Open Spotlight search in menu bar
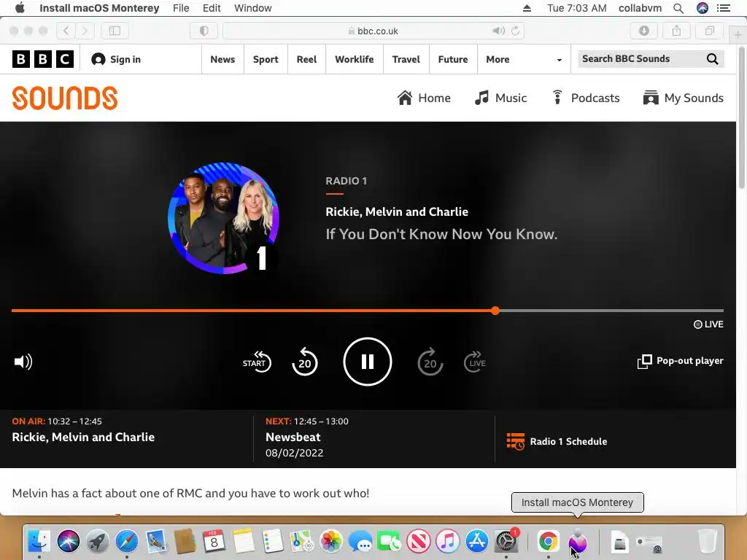747x560 pixels. point(678,8)
